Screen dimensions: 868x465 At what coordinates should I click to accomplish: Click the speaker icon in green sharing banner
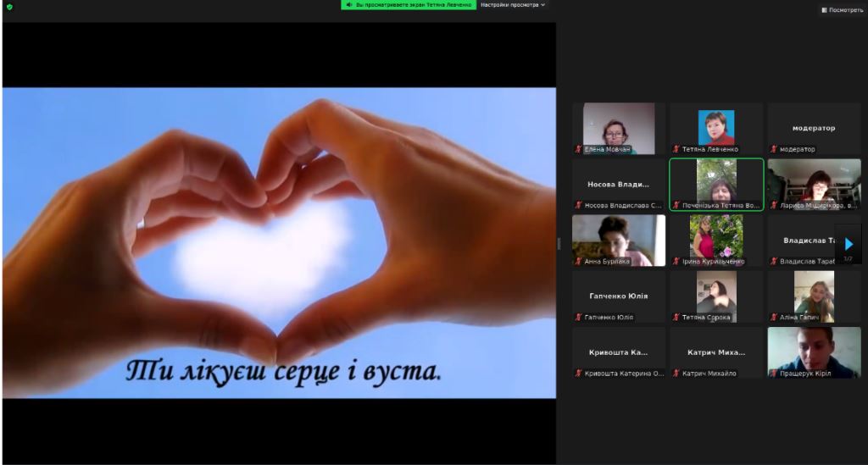coord(349,5)
